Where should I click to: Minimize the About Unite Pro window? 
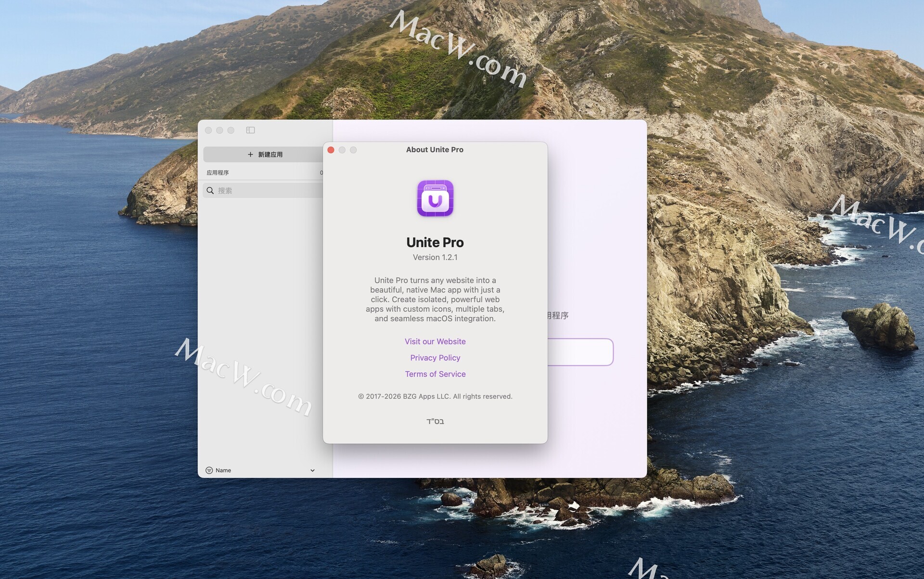(x=342, y=150)
